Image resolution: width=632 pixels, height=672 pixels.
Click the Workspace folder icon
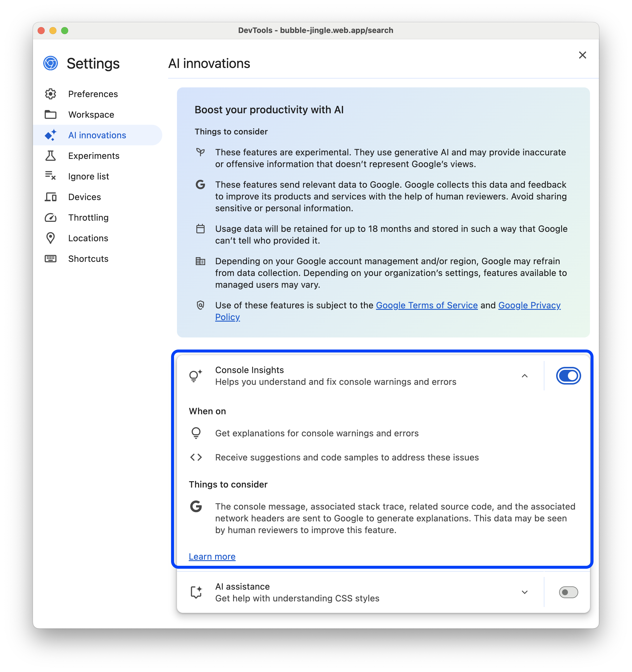point(51,114)
